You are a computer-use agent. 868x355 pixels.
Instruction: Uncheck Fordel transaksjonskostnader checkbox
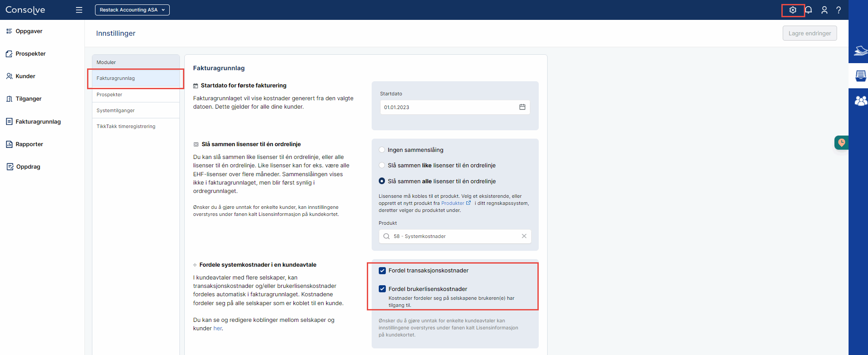tap(382, 271)
